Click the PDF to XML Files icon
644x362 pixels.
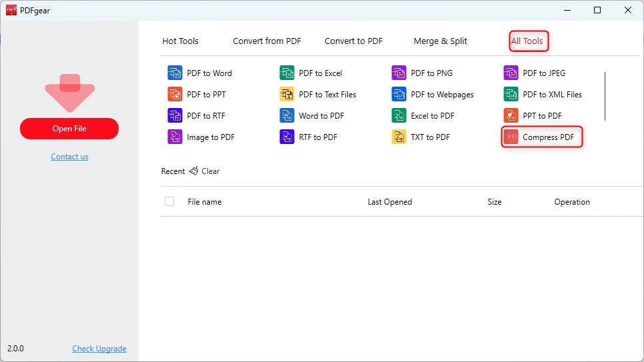point(511,95)
